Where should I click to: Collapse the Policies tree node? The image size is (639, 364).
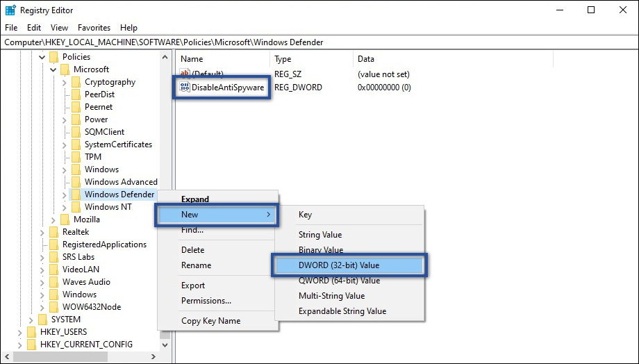42,57
